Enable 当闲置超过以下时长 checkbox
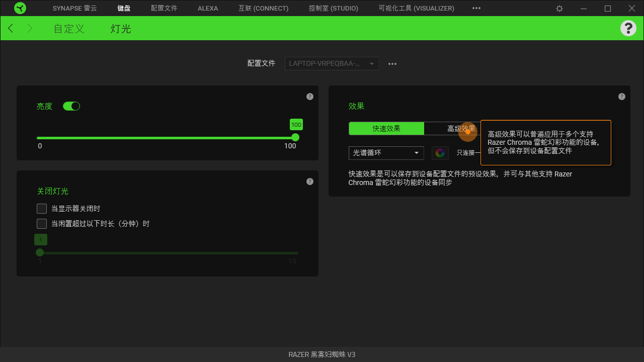Screen dimensions: 644x362 click(x=42, y=224)
